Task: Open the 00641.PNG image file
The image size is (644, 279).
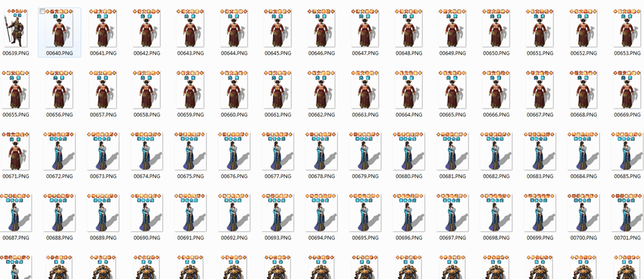Action: point(103,29)
